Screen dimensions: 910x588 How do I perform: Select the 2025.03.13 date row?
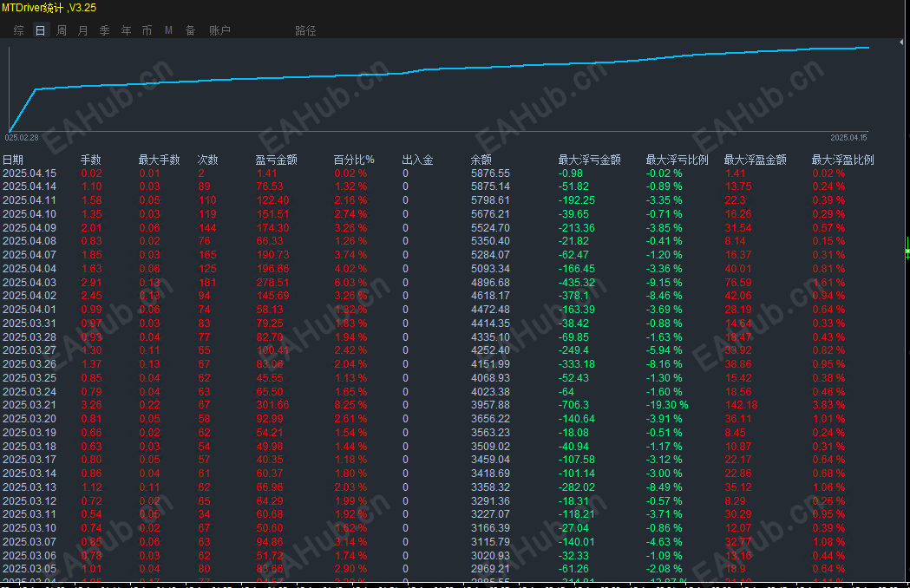29,487
